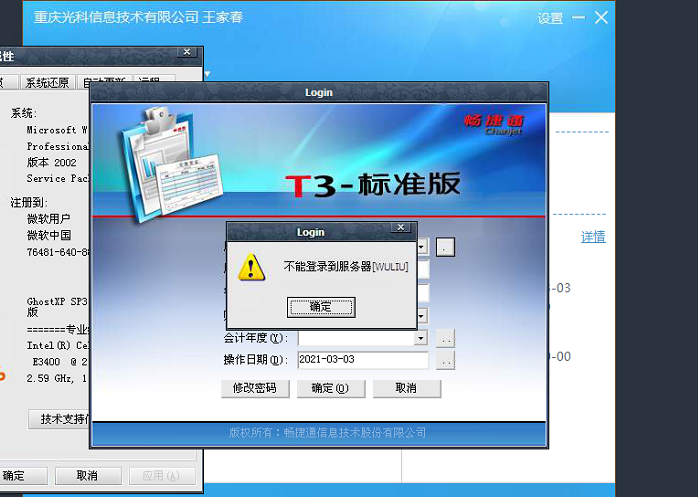Click the 操作日期(D) label
This screenshot has width=698, height=497.
pyautogui.click(x=256, y=360)
